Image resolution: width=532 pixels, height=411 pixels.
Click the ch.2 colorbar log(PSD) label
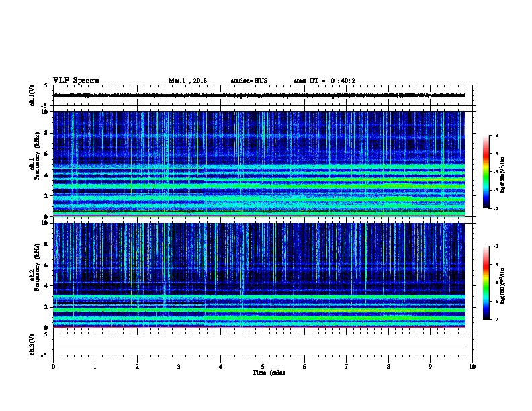point(502,285)
